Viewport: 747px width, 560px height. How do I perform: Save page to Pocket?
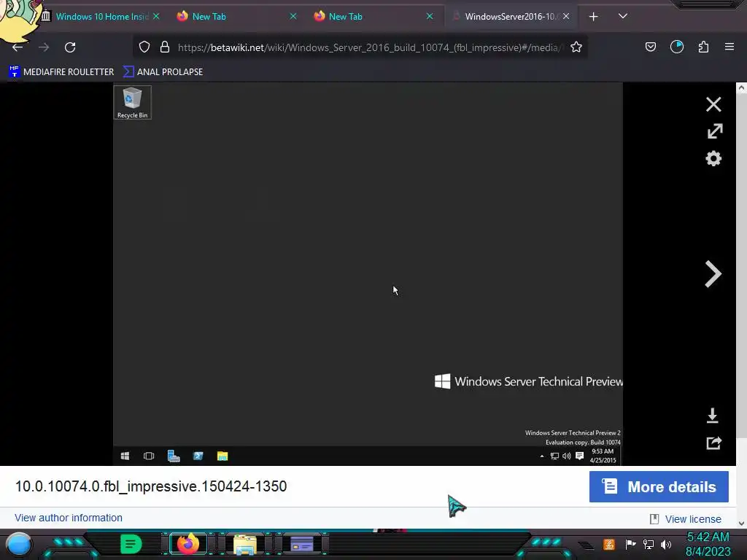(x=650, y=47)
